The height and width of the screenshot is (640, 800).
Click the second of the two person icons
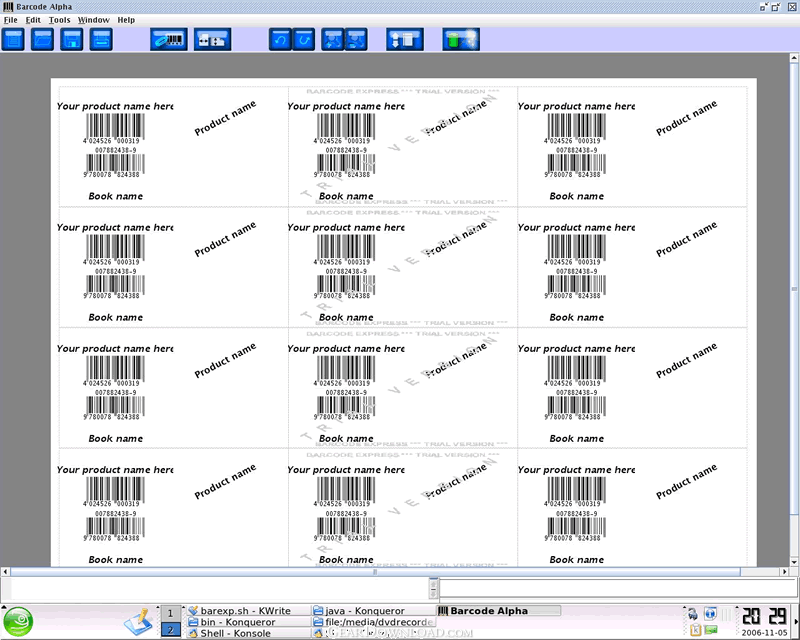point(356,39)
